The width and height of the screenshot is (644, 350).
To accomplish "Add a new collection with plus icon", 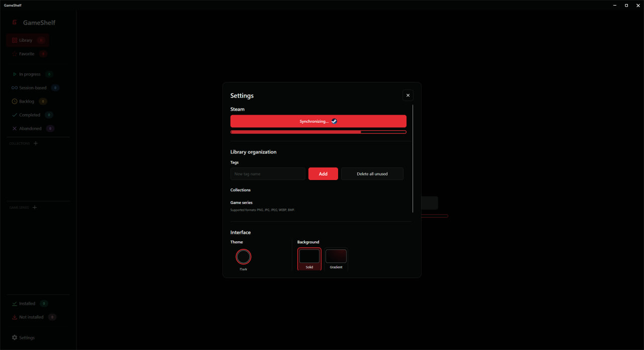I will coord(36,143).
